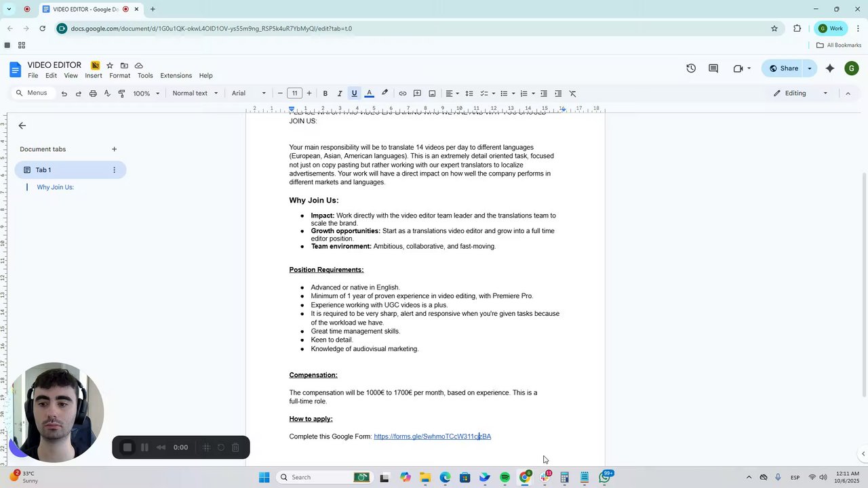Expand the text alignment options
The height and width of the screenshot is (488, 868).
pos(452,94)
